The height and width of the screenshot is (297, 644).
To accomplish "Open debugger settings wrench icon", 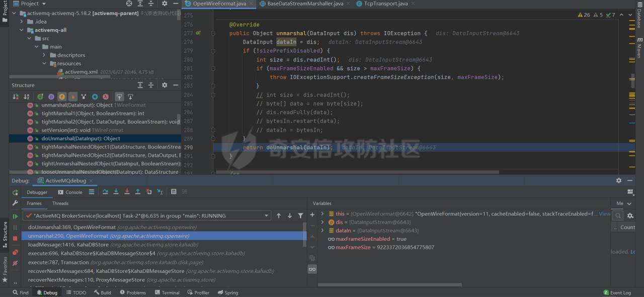I will pos(15,204).
